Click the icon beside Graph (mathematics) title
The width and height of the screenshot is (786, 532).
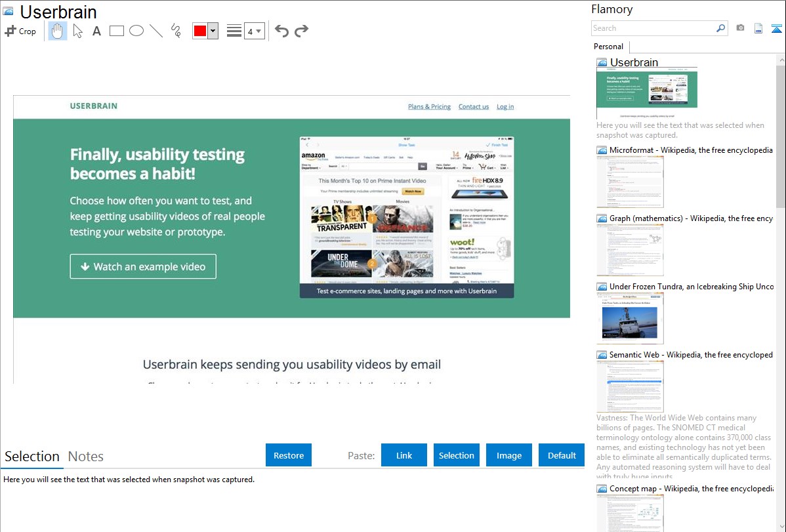602,218
